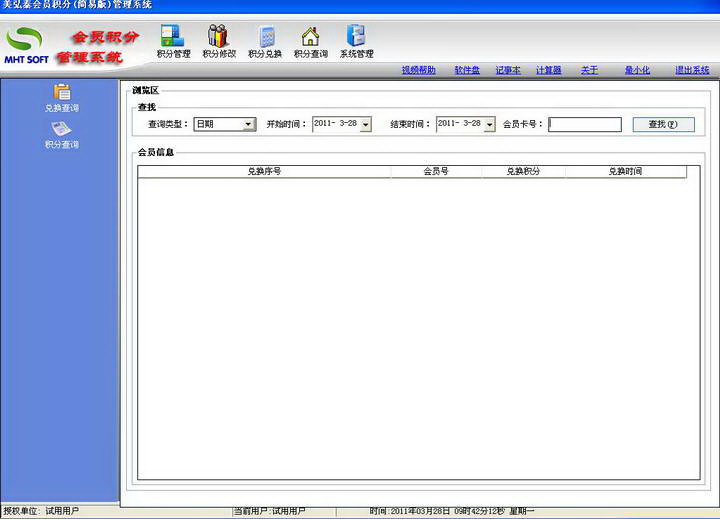Image resolution: width=720 pixels, height=519 pixels.
Task: Click the 查找(F) button
Action: pyautogui.click(x=663, y=124)
